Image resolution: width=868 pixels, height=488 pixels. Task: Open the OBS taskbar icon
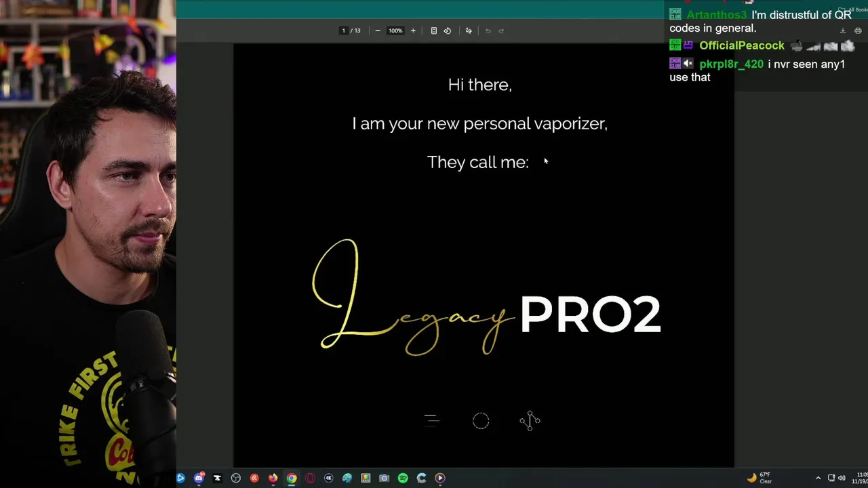(x=236, y=478)
